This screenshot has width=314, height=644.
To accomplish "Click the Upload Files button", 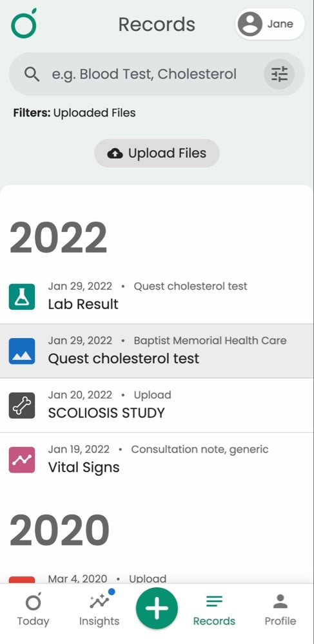I will [x=157, y=153].
